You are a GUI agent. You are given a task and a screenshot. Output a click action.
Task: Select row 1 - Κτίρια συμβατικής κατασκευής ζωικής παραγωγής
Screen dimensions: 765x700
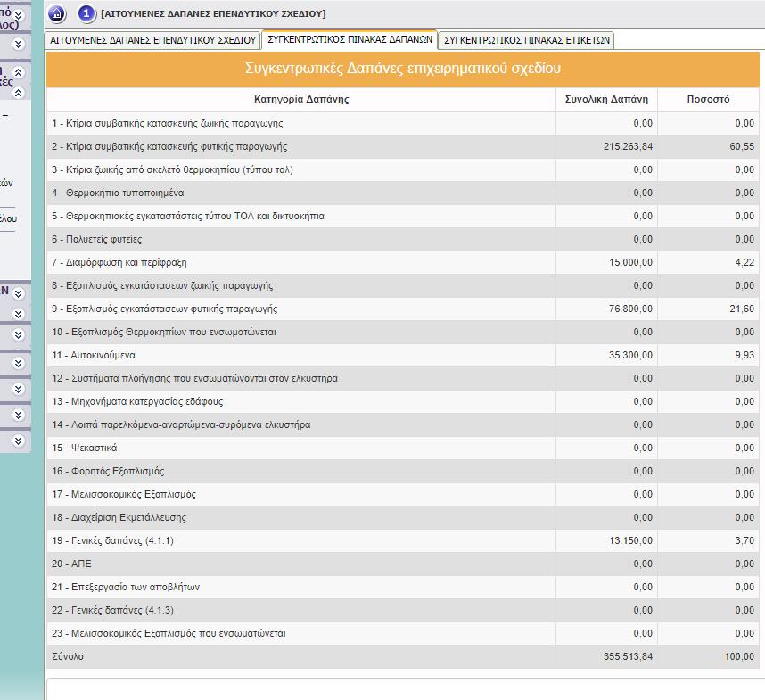click(x=403, y=123)
